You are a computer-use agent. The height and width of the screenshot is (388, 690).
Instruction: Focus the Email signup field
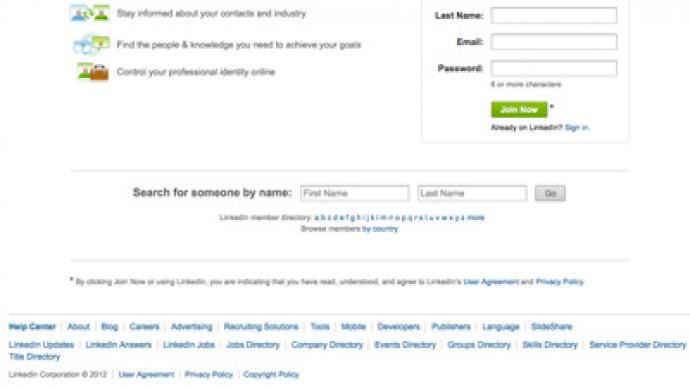[554, 42]
